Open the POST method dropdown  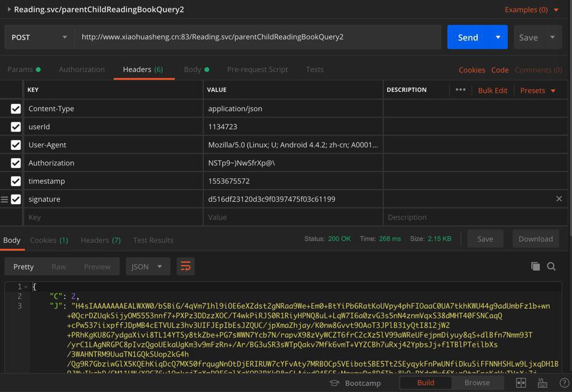pyautogui.click(x=39, y=37)
